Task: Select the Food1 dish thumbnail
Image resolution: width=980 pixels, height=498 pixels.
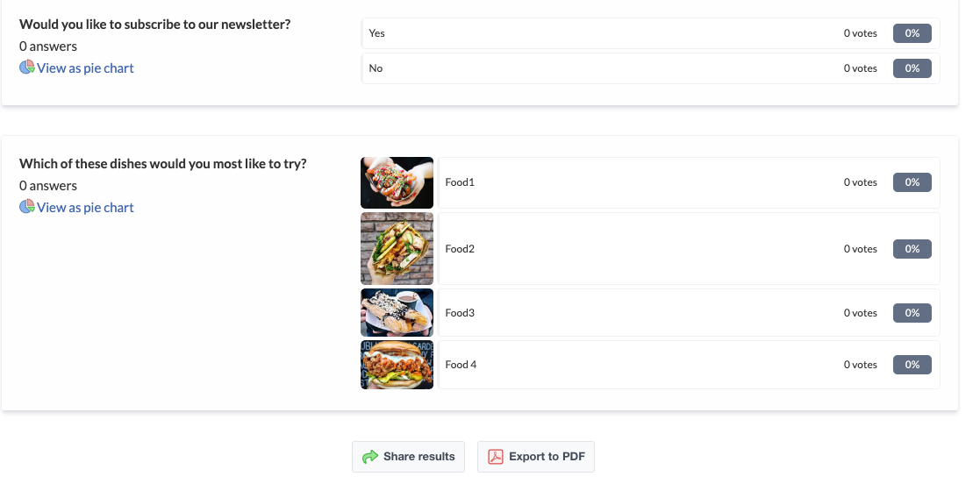Action: click(x=397, y=182)
